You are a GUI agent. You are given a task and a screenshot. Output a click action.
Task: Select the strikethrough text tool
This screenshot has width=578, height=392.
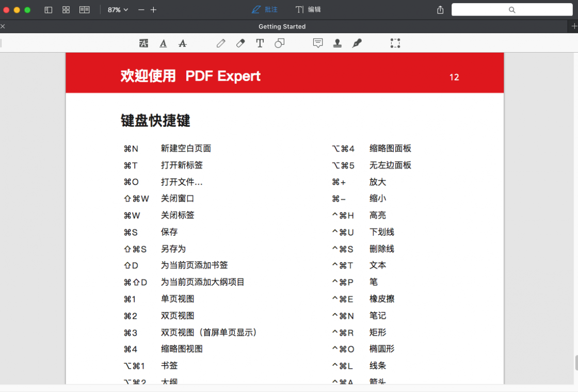(x=183, y=43)
